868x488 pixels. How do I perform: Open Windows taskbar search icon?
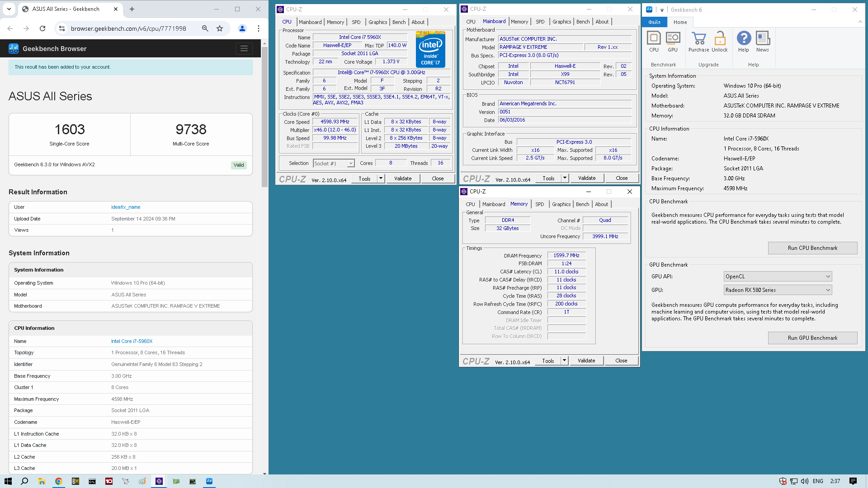point(24,481)
